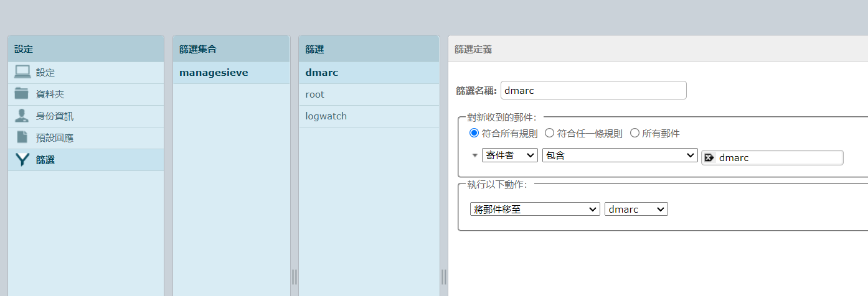Viewport: 868px width, 296px height.
Task: Open the 寄件者 header dropdown
Action: click(509, 155)
